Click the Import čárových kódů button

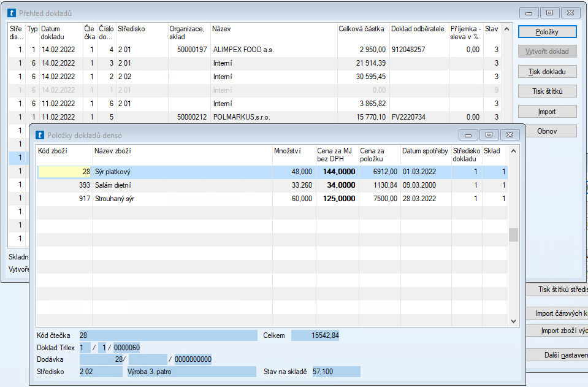tap(557, 313)
